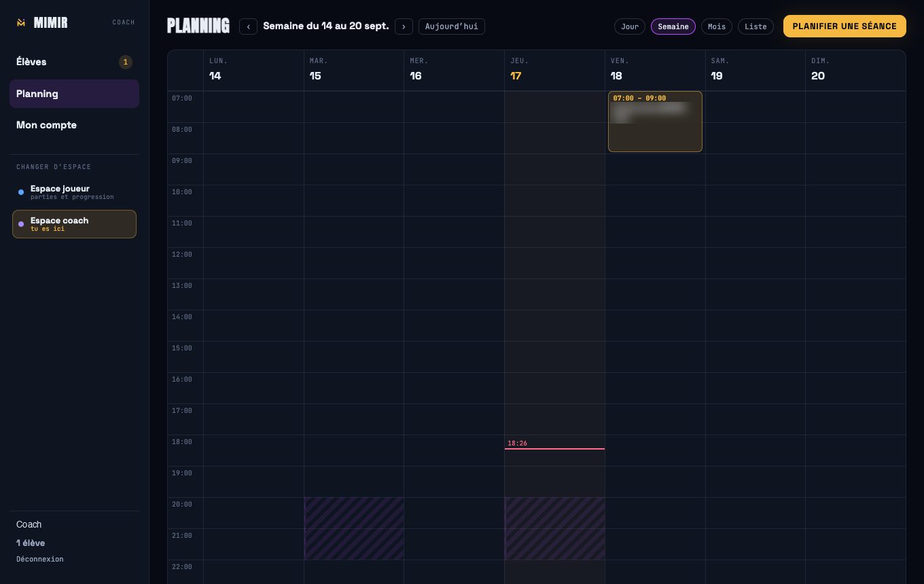Click the 1 élève text in sidebar footer

(x=31, y=543)
